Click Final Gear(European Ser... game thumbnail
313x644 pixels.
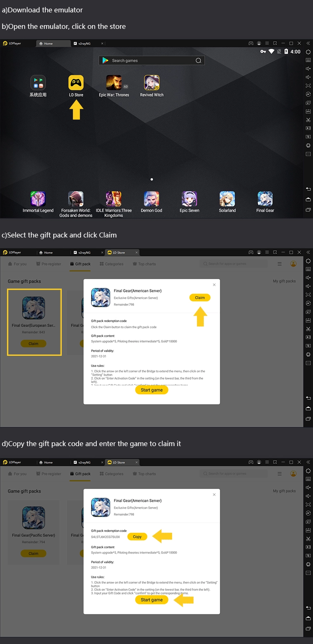pyautogui.click(x=33, y=308)
